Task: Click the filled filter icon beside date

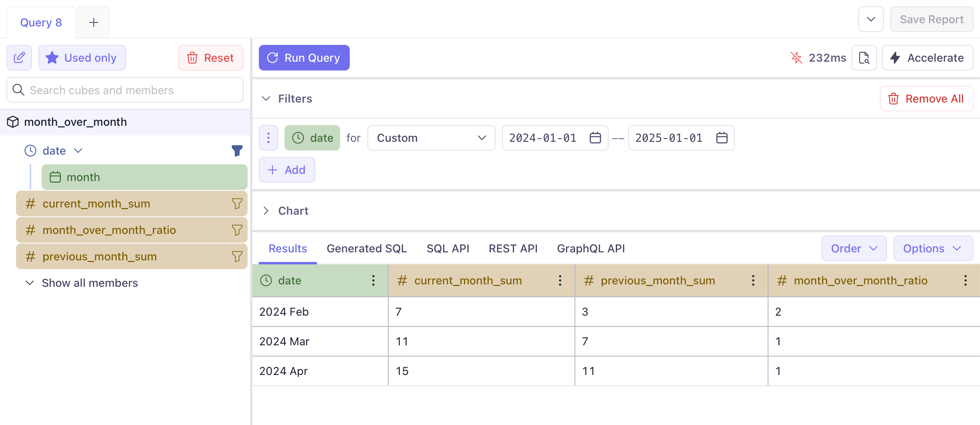Action: (x=237, y=151)
